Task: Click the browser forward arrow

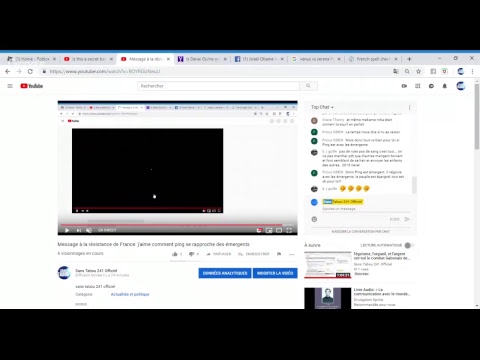Action: pos(19,71)
